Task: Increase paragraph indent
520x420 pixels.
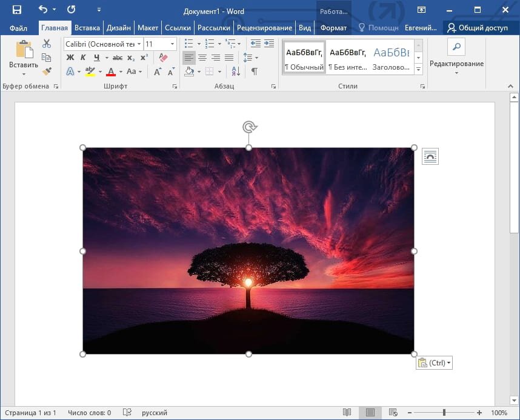Action: (x=269, y=44)
